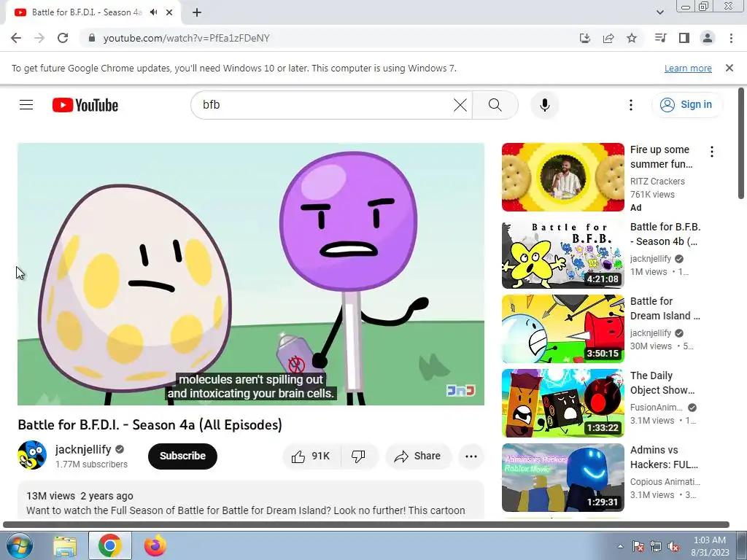Image resolution: width=747 pixels, height=560 pixels.
Task: Open options menu for the RITZ ad
Action: click(712, 152)
